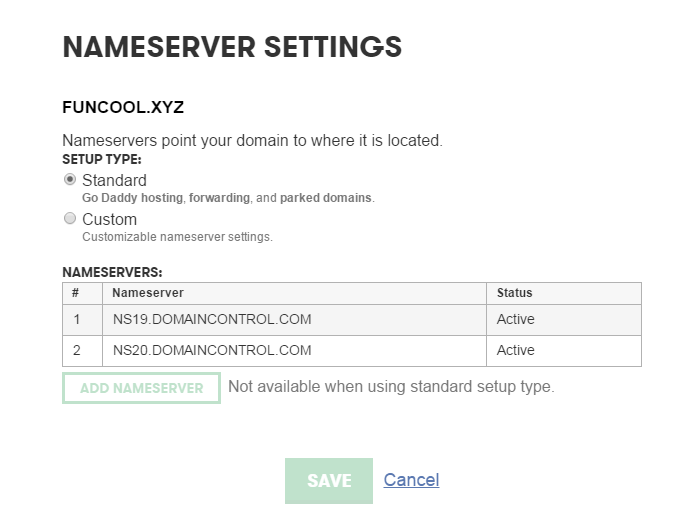Select the Custom setup type radio button
Viewport: 687px width, 531px height.
tap(70, 218)
